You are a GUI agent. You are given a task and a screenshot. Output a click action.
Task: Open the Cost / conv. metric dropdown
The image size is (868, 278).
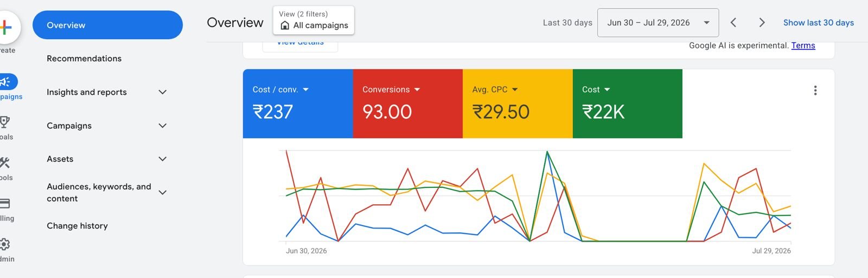(x=280, y=90)
